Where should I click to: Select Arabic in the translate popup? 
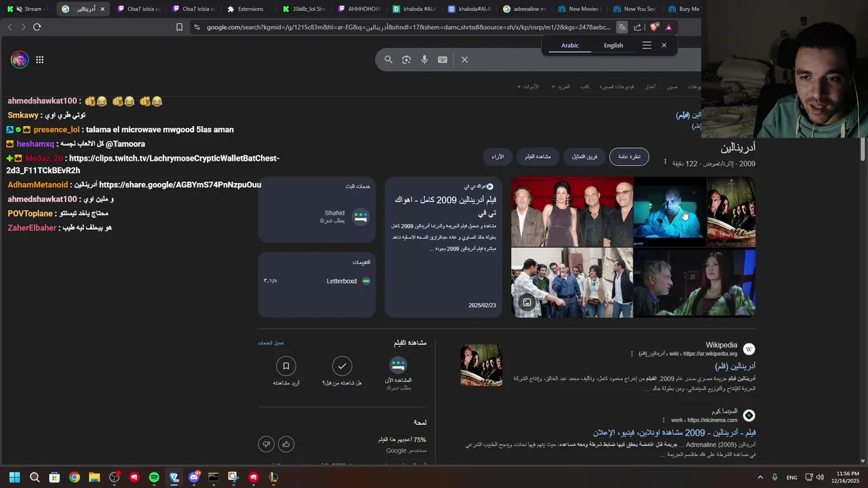570,45
